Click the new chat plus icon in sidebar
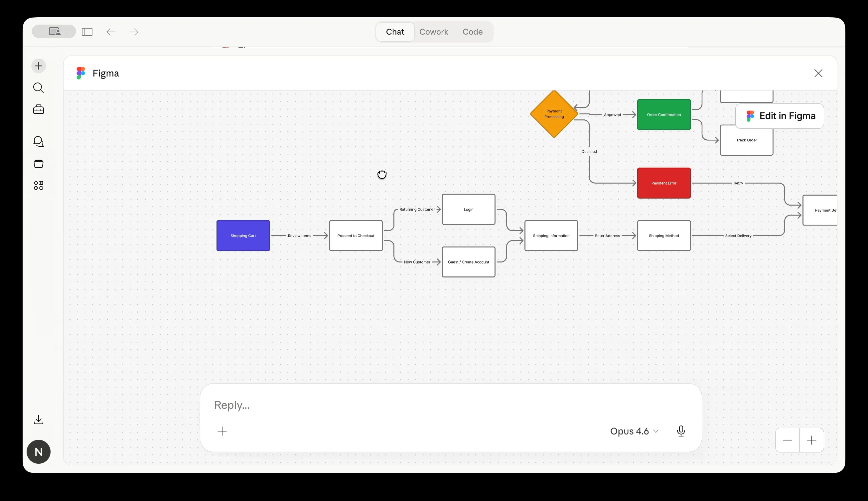The width and height of the screenshot is (868, 501). 39,66
